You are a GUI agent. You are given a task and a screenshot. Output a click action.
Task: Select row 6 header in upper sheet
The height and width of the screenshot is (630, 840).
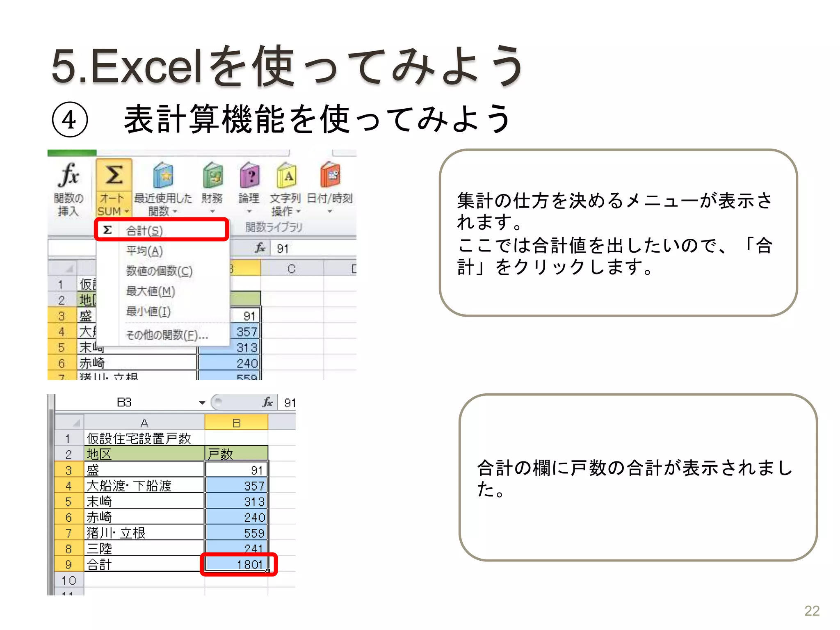tap(62, 363)
